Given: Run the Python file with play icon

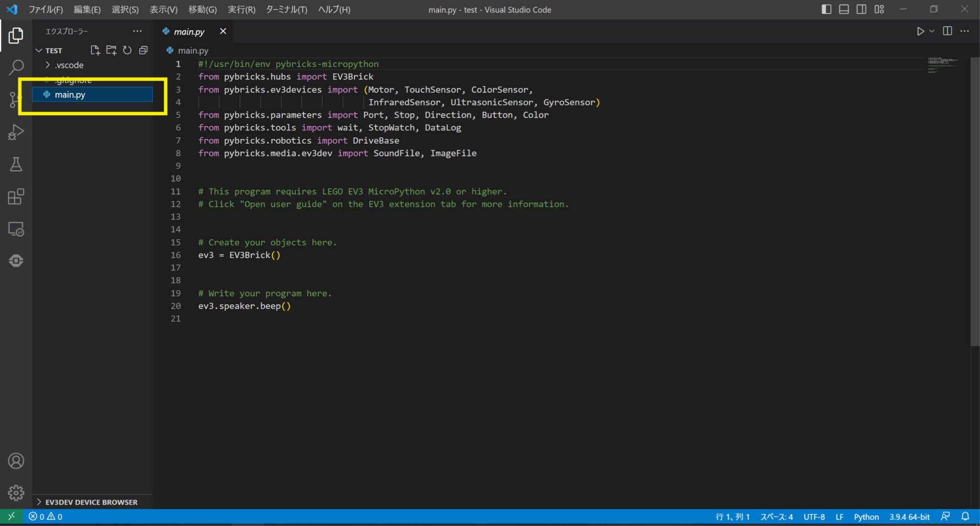Looking at the screenshot, I should point(920,31).
